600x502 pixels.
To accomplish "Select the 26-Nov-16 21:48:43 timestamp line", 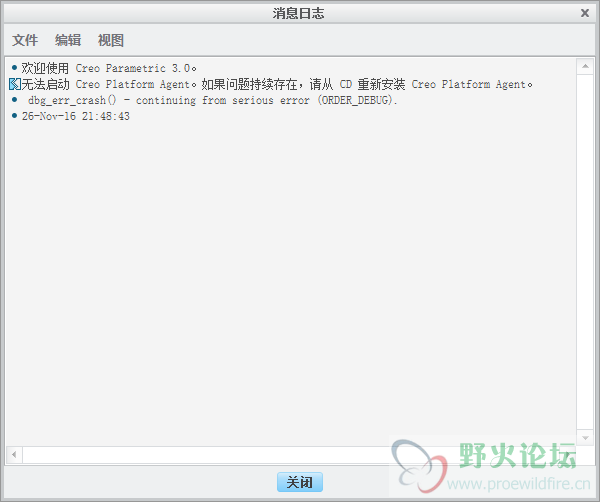I will click(75, 116).
